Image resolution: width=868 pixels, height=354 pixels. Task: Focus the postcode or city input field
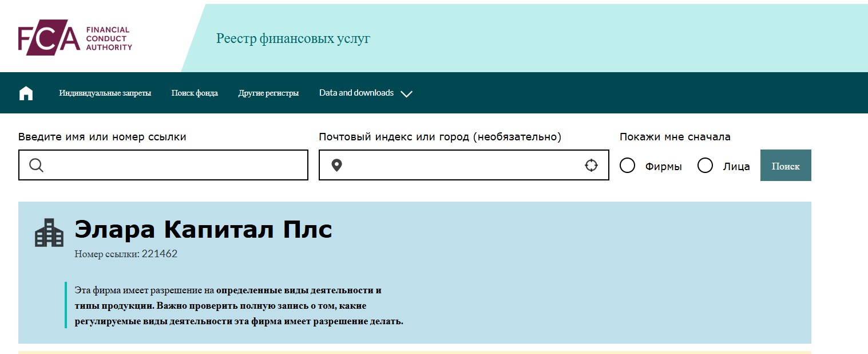click(464, 165)
